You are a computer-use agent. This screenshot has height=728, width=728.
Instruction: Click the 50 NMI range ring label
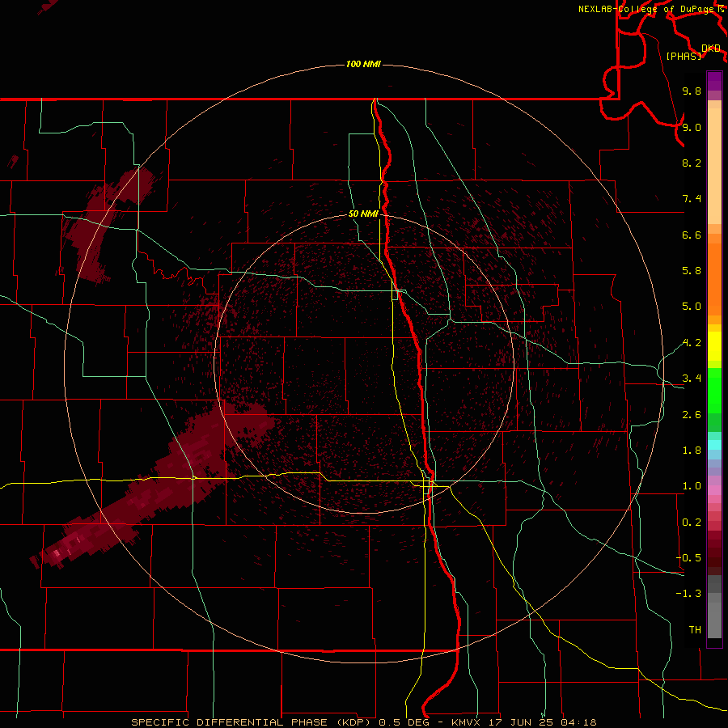tap(363, 214)
